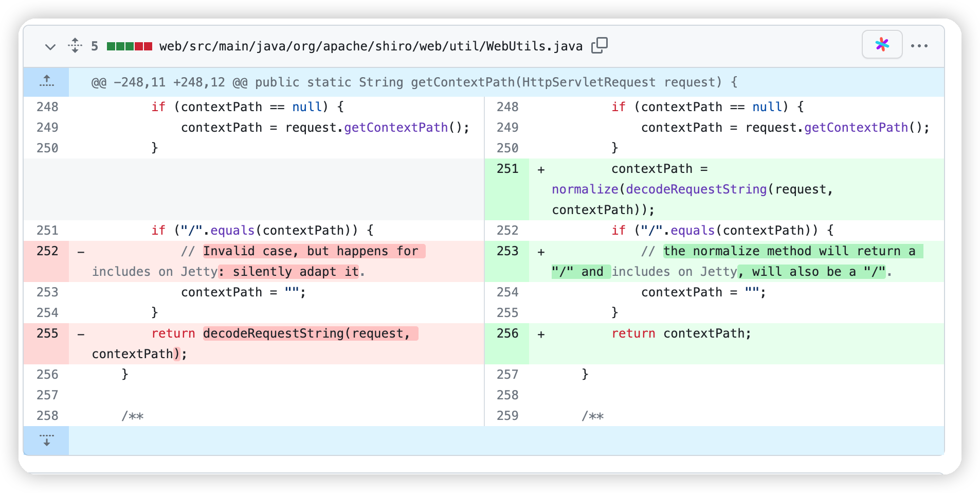The height and width of the screenshot is (493, 980).
Task: Click the minus marker on removed line 252
Action: pyautogui.click(x=81, y=252)
